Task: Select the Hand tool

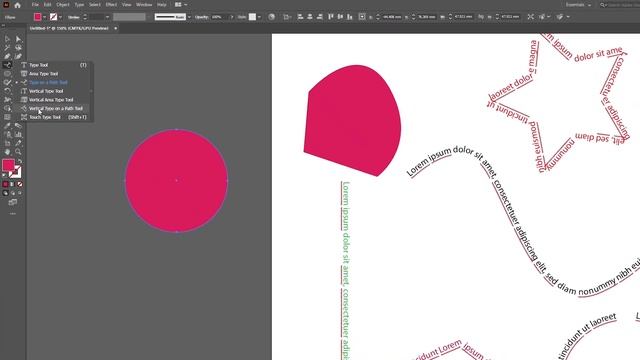Action: point(7,152)
